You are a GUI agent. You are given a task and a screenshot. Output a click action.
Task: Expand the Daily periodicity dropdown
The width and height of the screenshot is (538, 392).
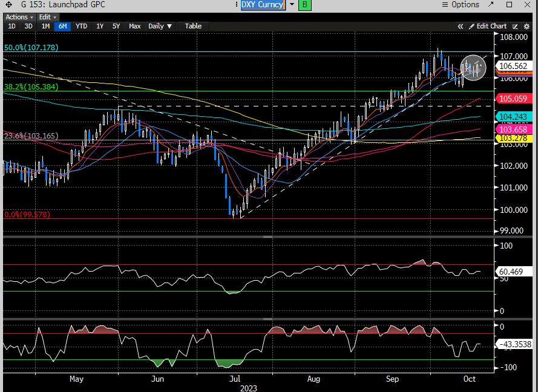point(160,26)
